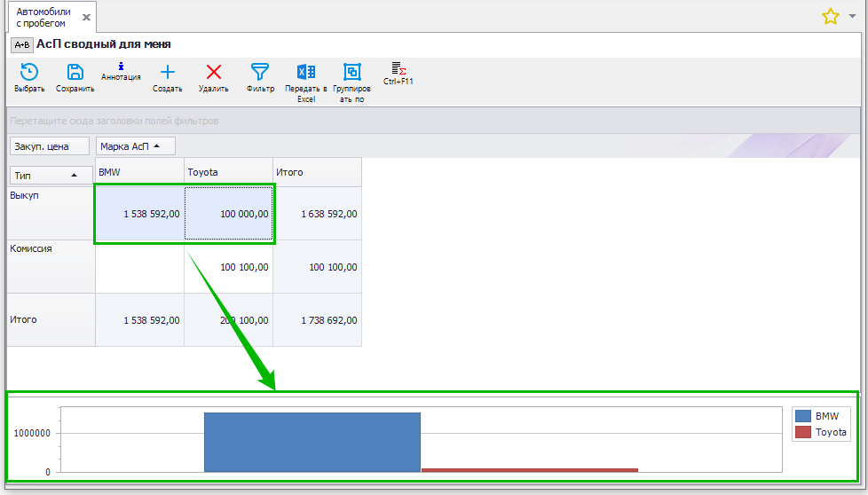Screen dimensions: 868x495
Task: Click the Toyota red legend swatch
Action: coord(803,432)
